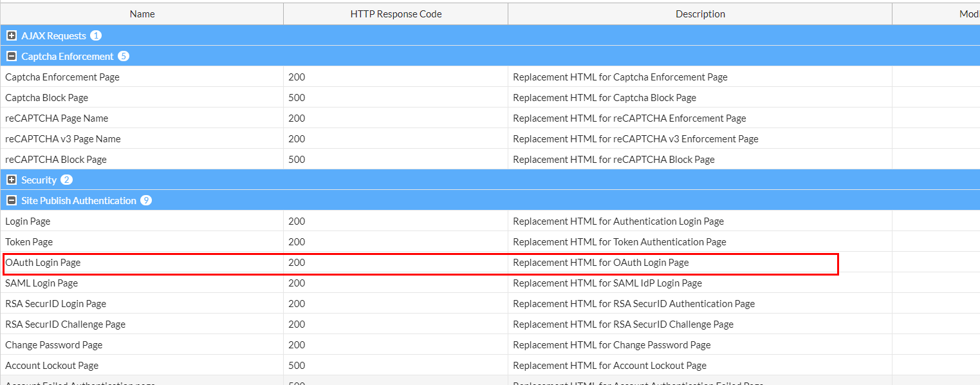
Task: Click response code 500 for Captcha Block Page
Action: point(297,98)
